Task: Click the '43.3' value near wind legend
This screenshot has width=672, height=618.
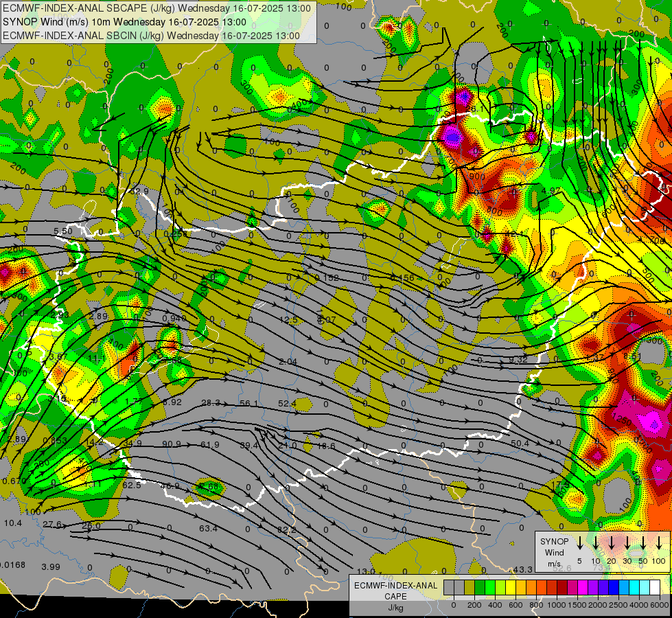Action: point(523,569)
